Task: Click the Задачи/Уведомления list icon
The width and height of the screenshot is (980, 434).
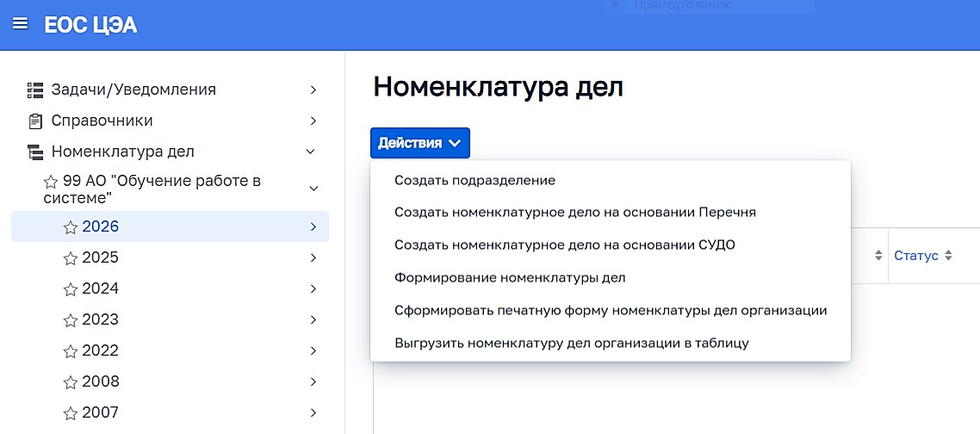Action: (x=35, y=90)
